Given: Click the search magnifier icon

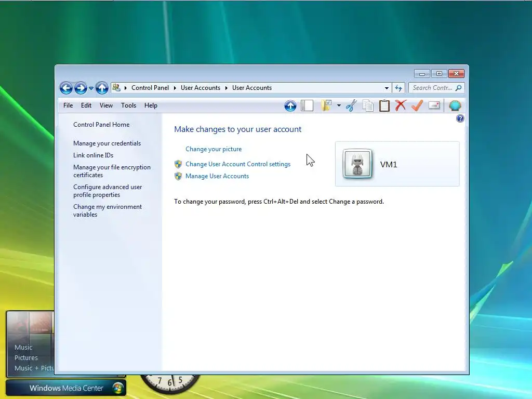Looking at the screenshot, I should (459, 88).
